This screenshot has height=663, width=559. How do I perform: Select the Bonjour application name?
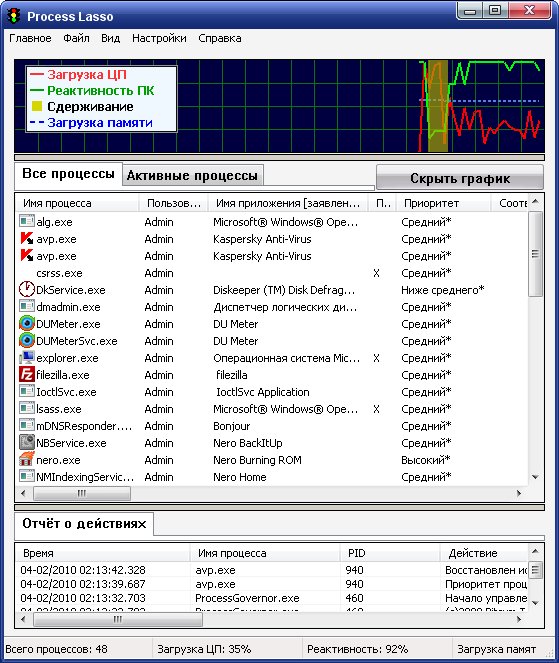[231, 426]
